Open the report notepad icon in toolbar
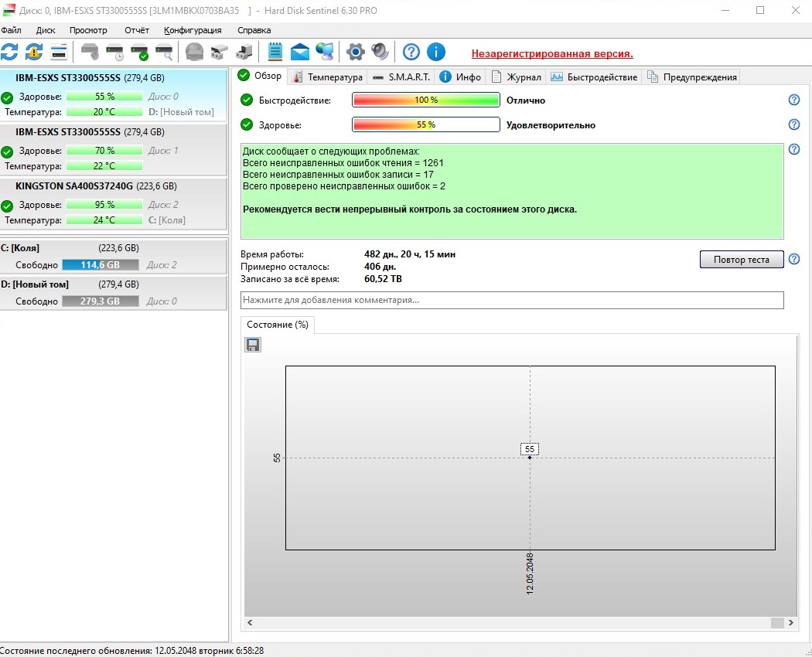The width and height of the screenshot is (812, 657). (275, 52)
